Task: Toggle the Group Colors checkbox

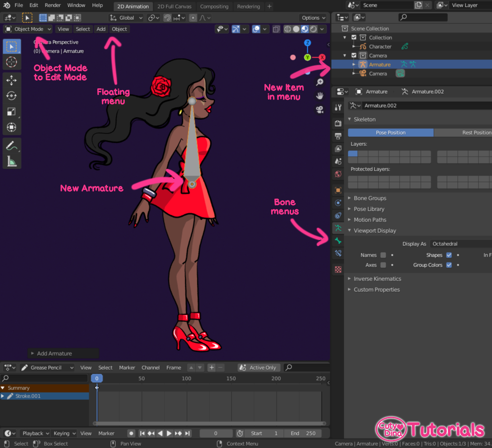Action: coord(449,265)
